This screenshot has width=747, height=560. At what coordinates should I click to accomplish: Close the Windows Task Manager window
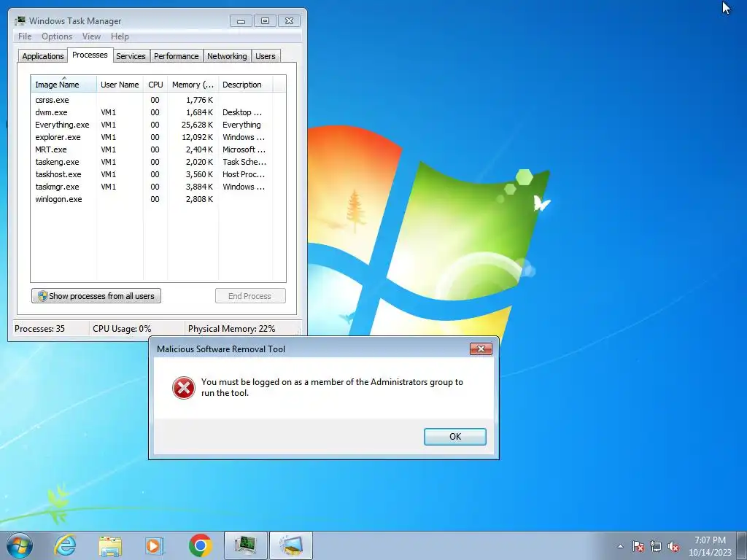click(289, 21)
